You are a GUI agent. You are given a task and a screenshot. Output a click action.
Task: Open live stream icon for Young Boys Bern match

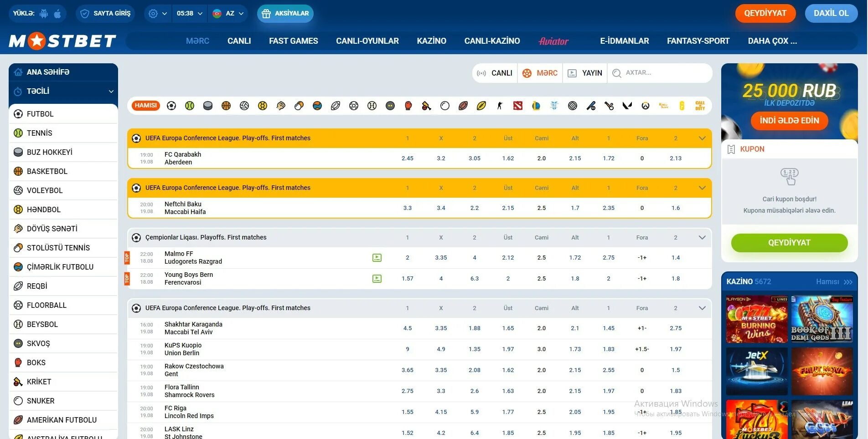tap(377, 279)
